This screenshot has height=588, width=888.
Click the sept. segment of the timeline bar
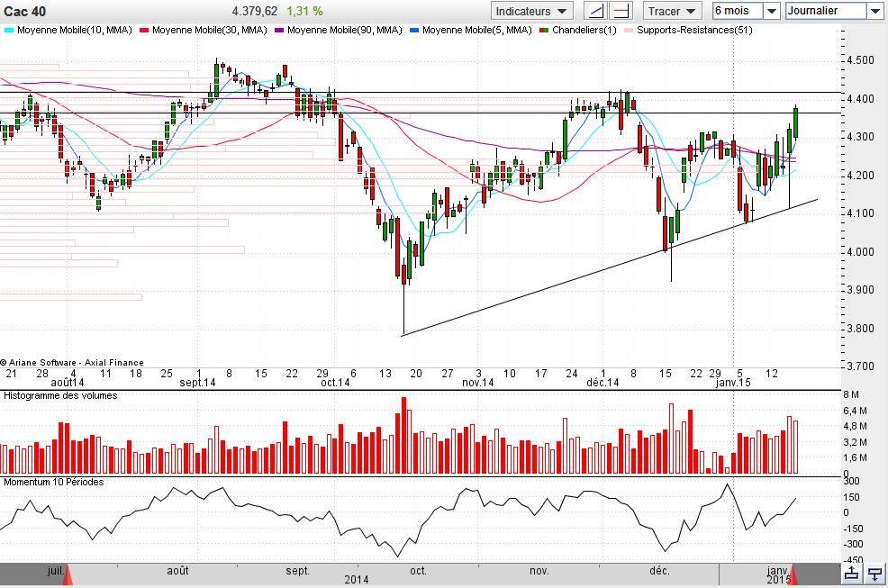[298, 571]
